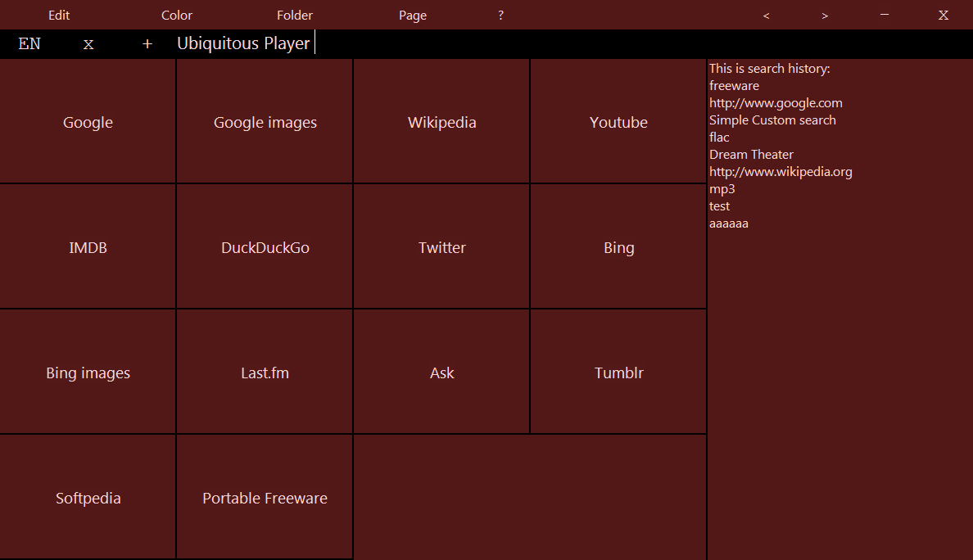Select 'mp3' from search history
This screenshot has width=973, height=560.
(722, 189)
